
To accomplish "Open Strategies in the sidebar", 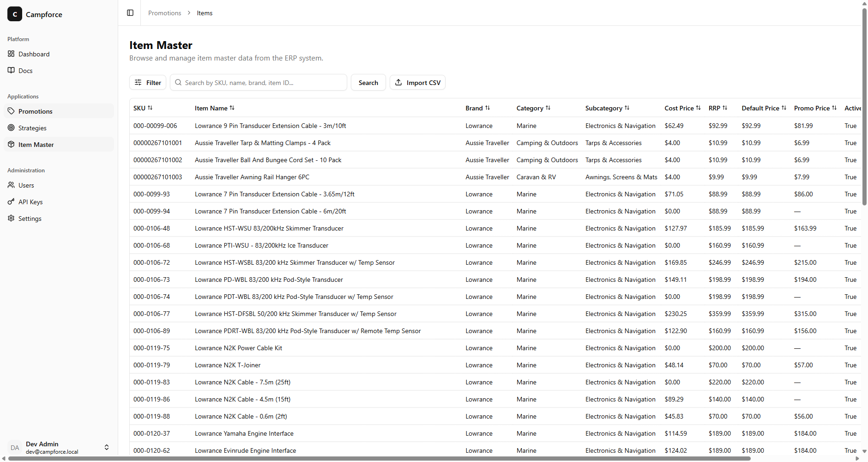I will (59, 128).
